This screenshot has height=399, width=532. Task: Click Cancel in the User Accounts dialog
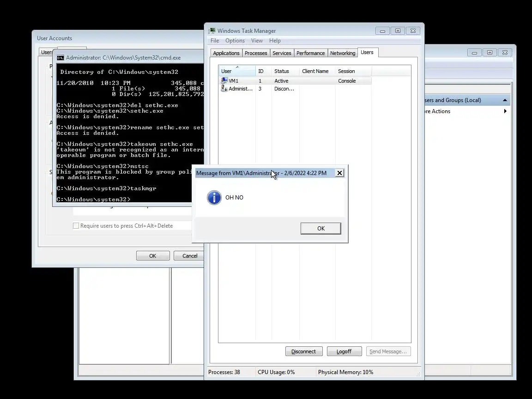(x=190, y=255)
